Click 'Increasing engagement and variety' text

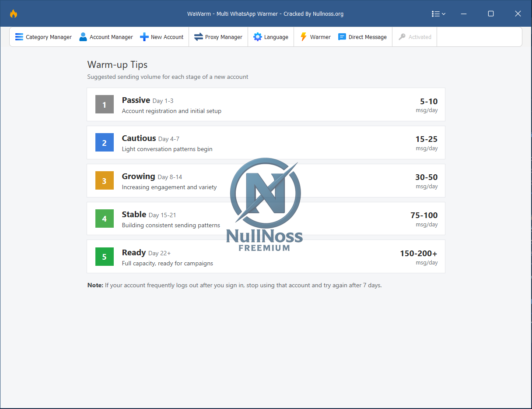click(x=169, y=187)
